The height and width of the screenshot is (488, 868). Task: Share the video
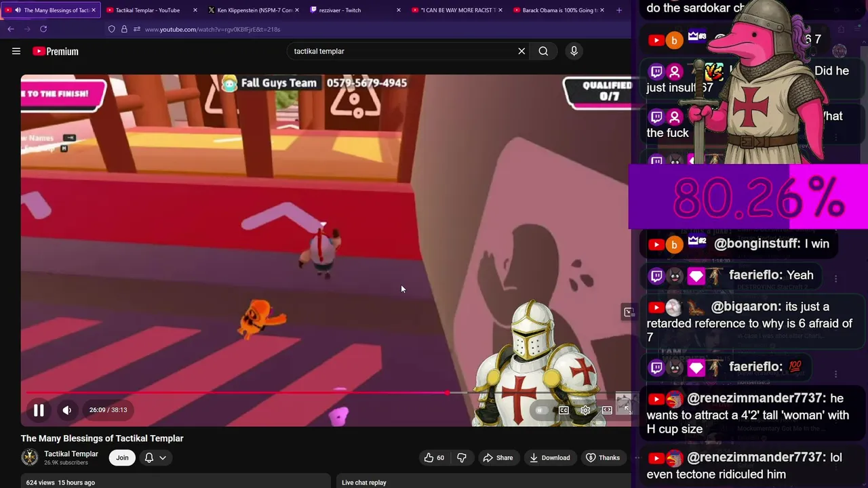498,457
